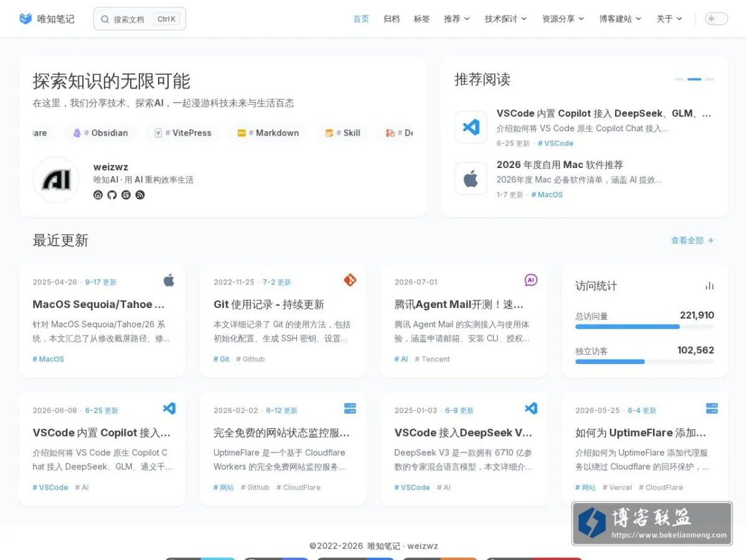Click the AI icon on 腾讯Agent Mail card
This screenshot has width=747, height=560.
click(x=531, y=280)
